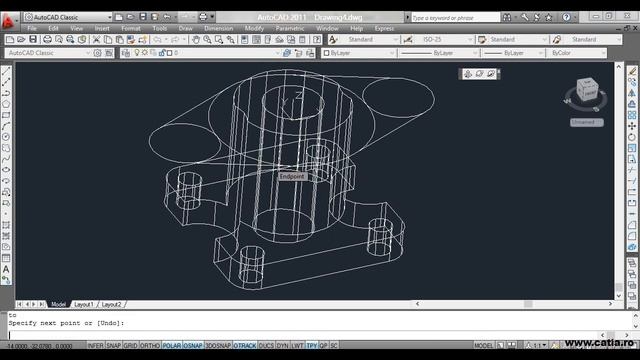The image size is (640, 360).
Task: Click the Help question mark in Standard toolbar
Action: (317, 40)
